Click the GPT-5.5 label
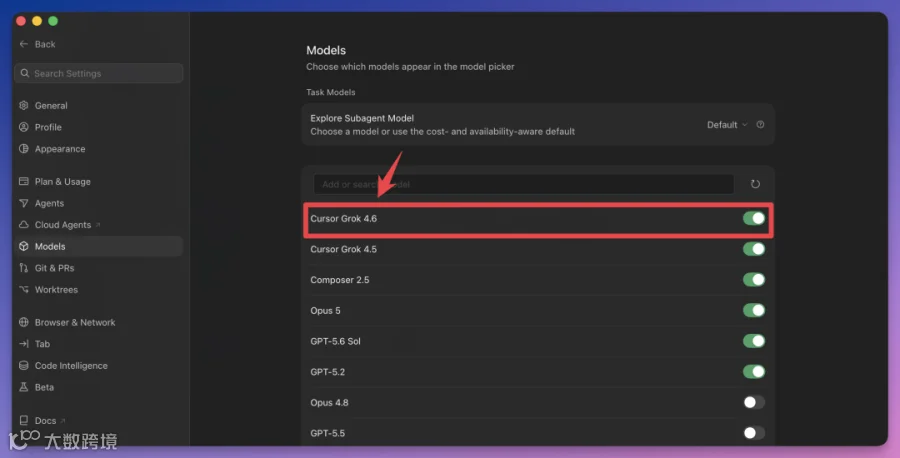 coord(328,433)
